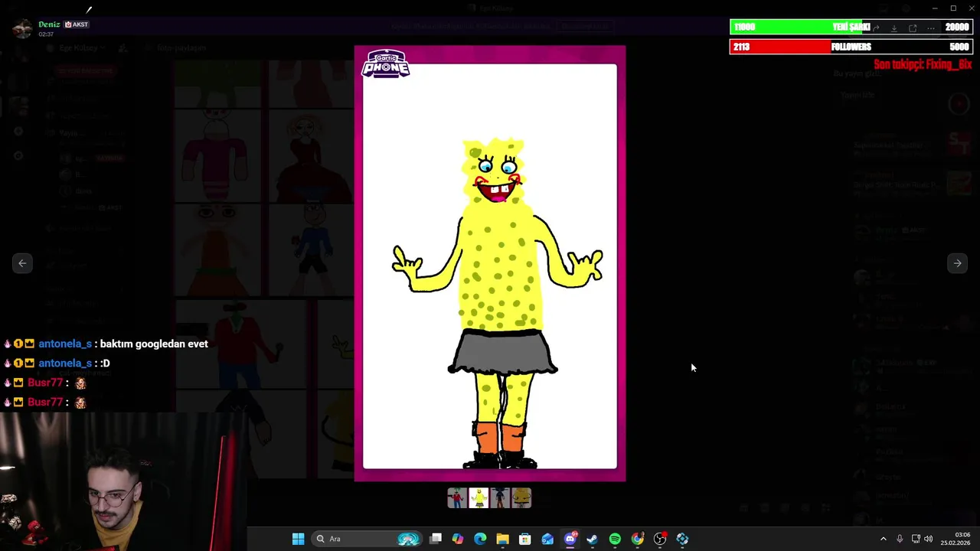Image resolution: width=980 pixels, height=551 pixels.
Task: Open Outlook from the taskbar
Action: click(x=547, y=539)
